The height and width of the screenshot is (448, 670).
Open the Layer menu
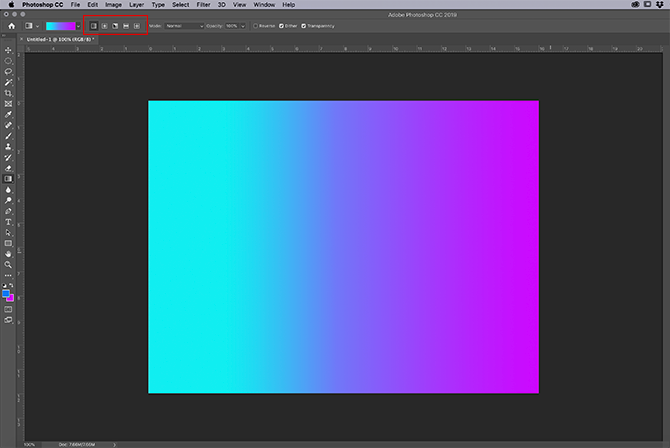pyautogui.click(x=136, y=5)
